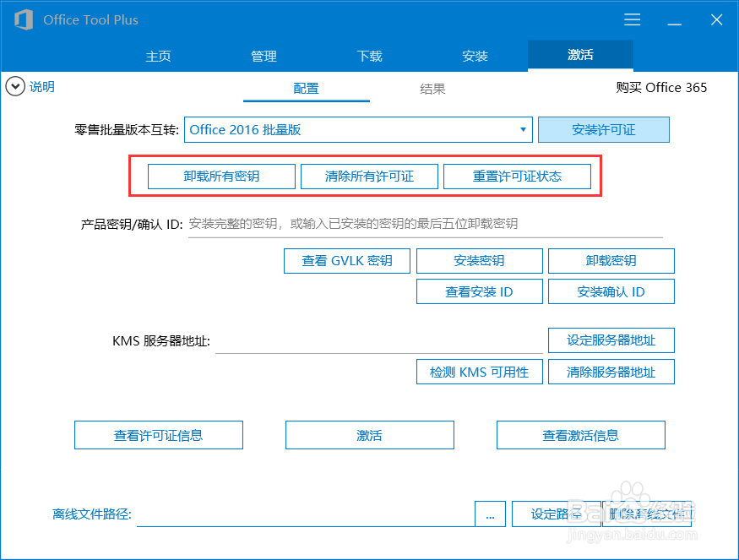Screen dimensions: 739x560
Task: Expand the 说明 section chevron
Action: 15,87
